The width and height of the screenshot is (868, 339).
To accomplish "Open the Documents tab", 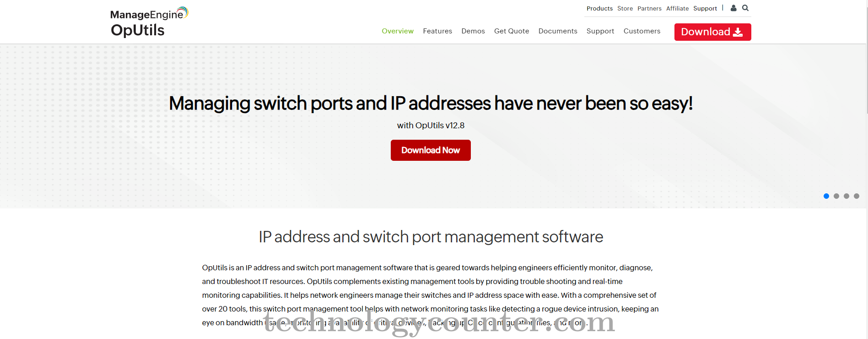I will [558, 31].
